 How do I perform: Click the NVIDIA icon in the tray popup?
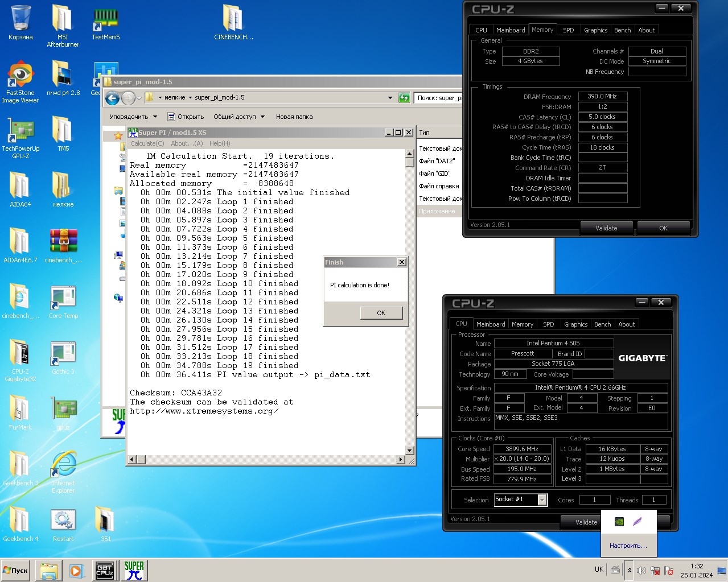[619, 522]
